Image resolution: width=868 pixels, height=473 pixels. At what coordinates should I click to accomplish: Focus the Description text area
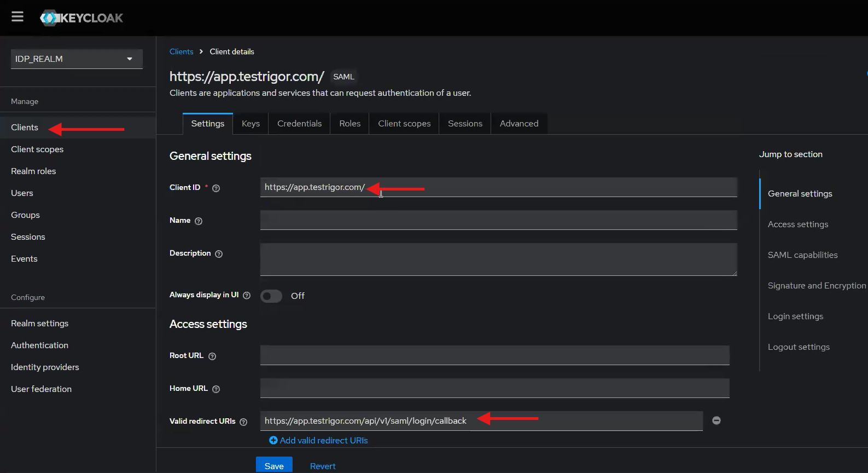click(498, 259)
